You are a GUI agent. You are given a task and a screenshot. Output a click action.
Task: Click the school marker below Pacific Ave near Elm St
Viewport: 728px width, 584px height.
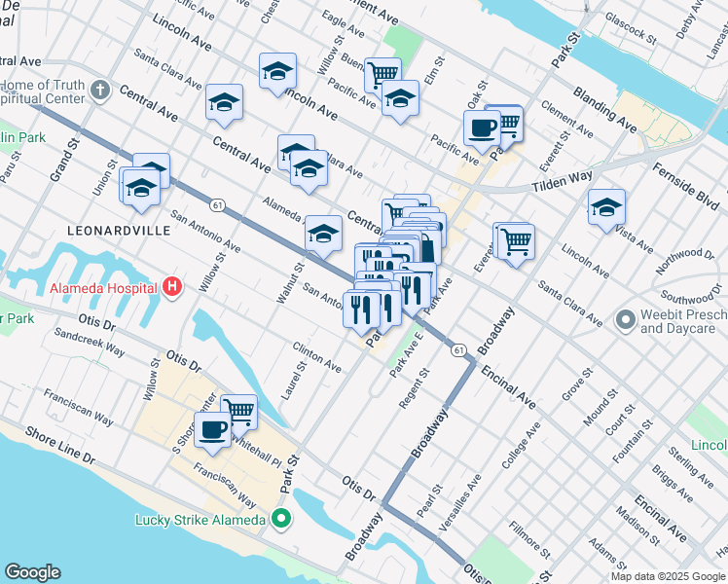[x=400, y=100]
